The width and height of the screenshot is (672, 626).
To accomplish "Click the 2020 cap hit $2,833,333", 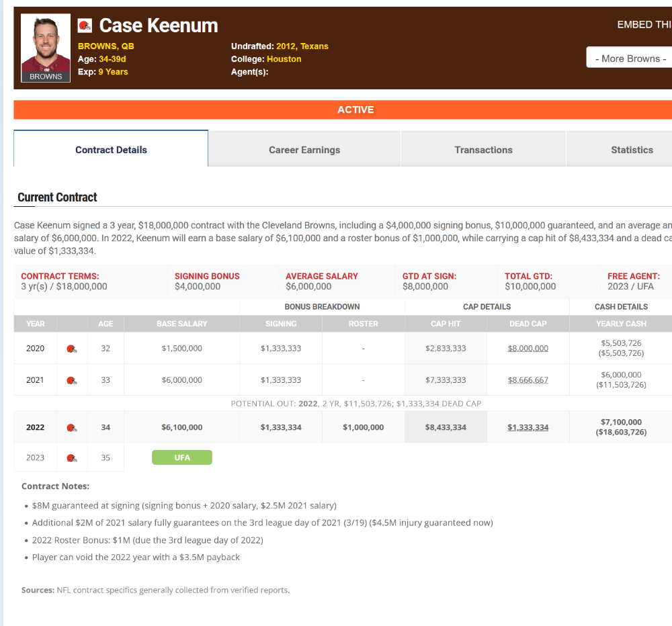I will point(446,349).
